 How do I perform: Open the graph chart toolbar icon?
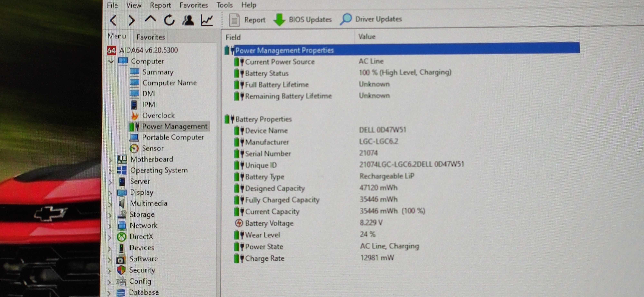[x=207, y=20]
